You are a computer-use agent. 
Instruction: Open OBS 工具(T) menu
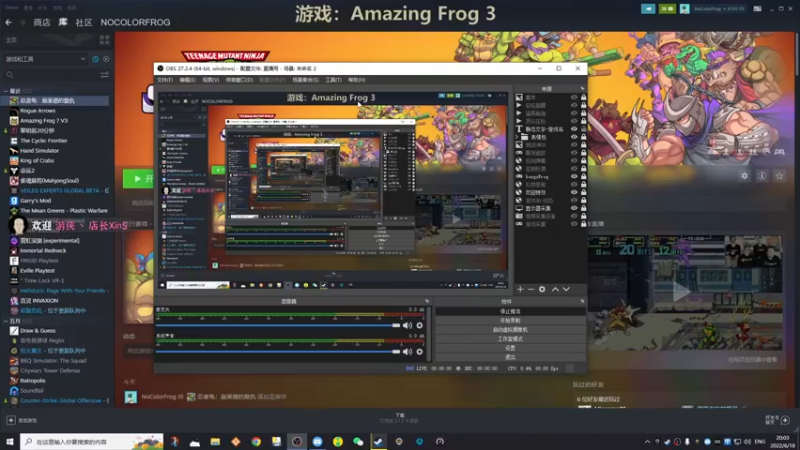[333, 80]
